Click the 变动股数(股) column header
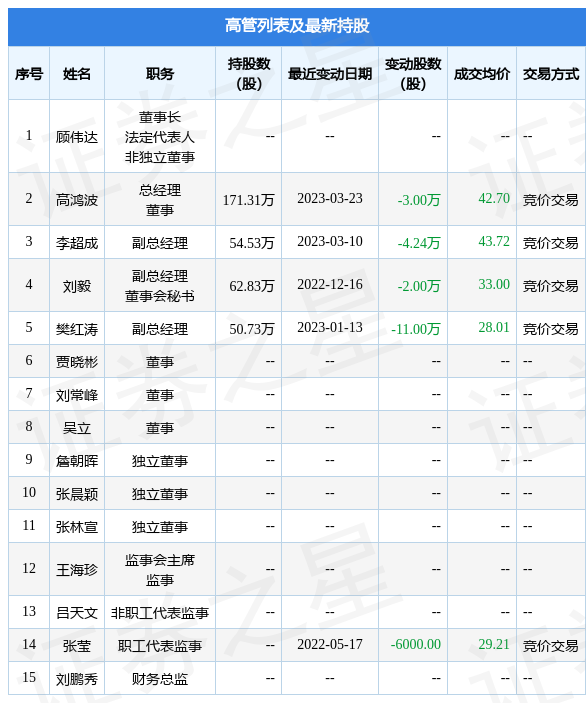The height and width of the screenshot is (703, 586). coord(413,74)
